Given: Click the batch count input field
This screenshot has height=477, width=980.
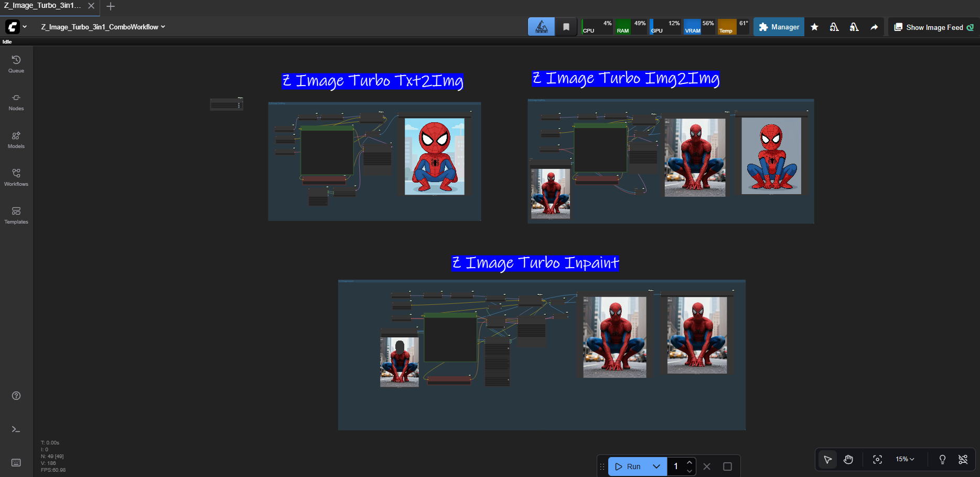Looking at the screenshot, I should point(676,467).
